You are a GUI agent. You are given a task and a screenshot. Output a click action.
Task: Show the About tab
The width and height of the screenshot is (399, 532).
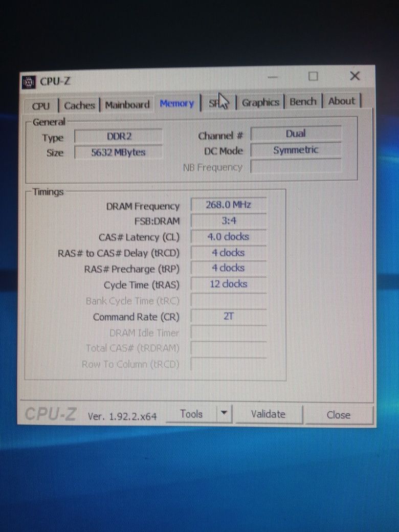[342, 101]
